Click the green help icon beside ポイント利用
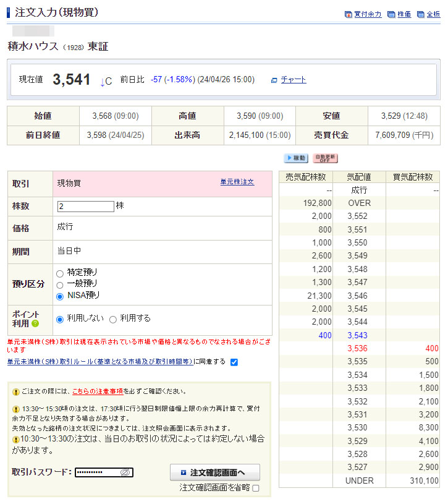 35,323
